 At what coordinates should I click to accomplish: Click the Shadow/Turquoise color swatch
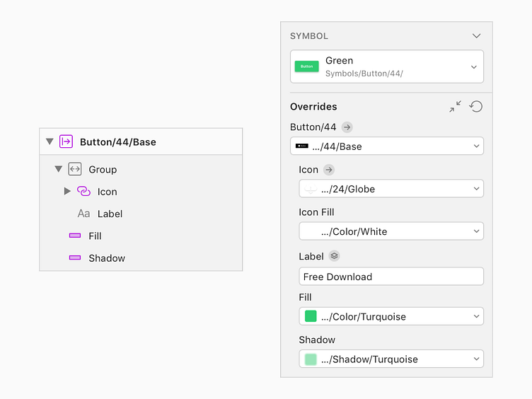311,359
